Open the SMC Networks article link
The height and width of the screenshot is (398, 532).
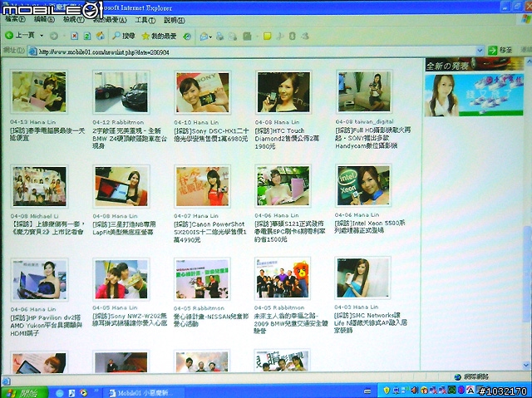click(x=370, y=322)
